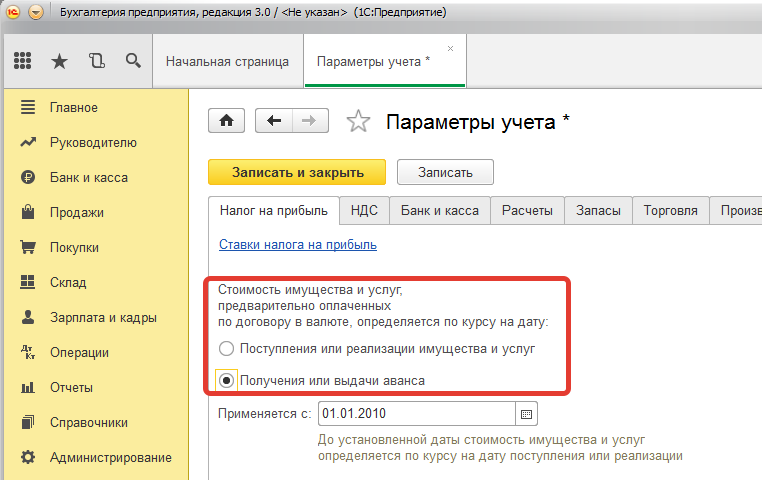Switch to the НДС tab

(364, 210)
